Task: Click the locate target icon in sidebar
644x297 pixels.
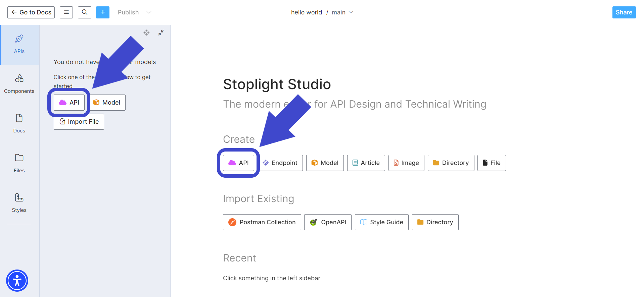Action: click(146, 33)
